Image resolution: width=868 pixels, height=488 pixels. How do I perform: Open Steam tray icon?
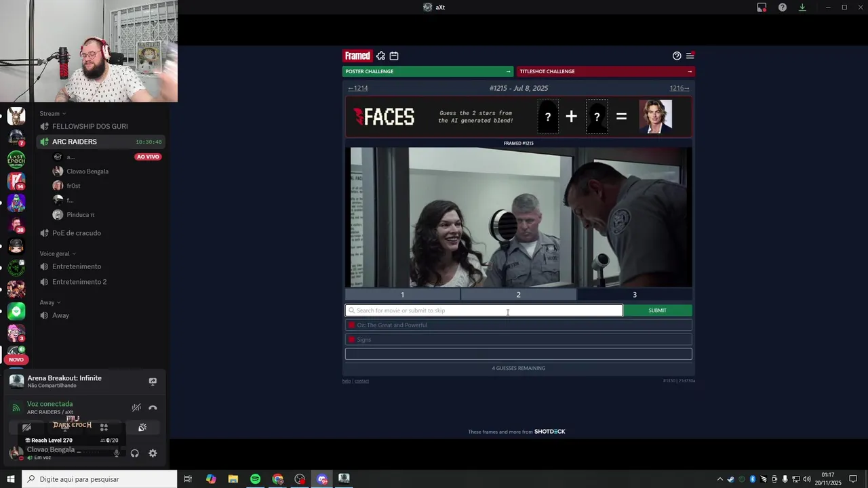[730, 479]
